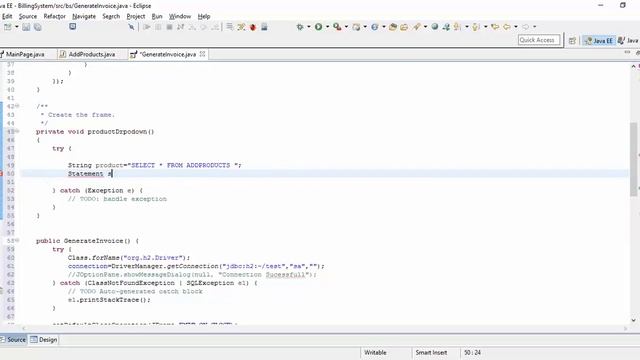This screenshot has height=360, width=640.
Task: Click the server icon beside the red bug
Action: (264, 27)
